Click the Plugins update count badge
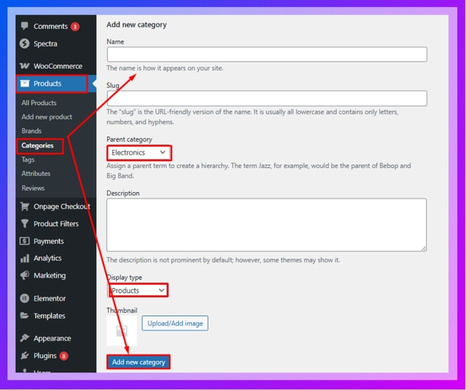 (x=64, y=356)
